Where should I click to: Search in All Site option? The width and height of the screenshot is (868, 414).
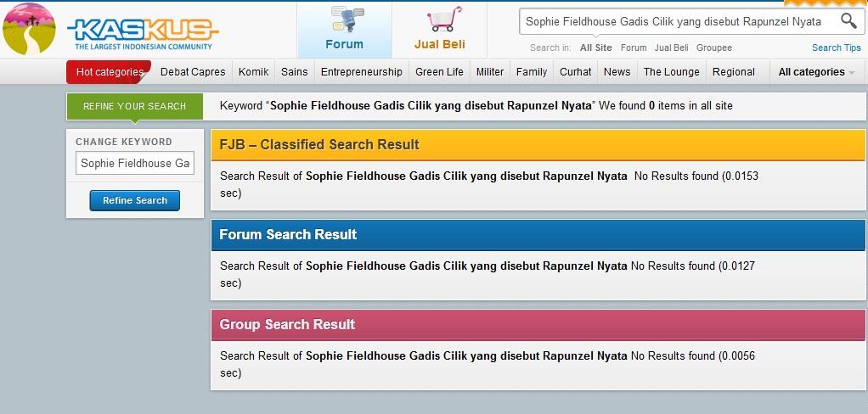[x=595, y=48]
